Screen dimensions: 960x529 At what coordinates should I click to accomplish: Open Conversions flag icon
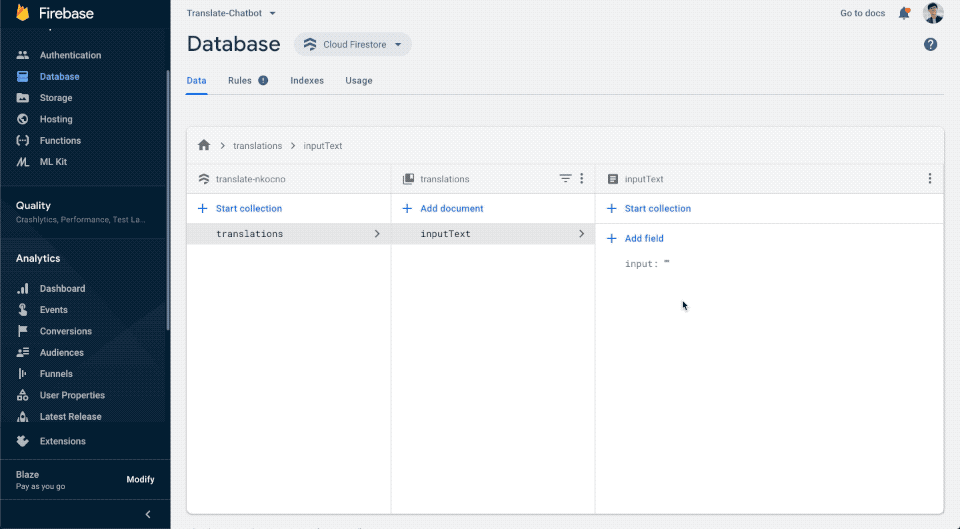(x=23, y=331)
